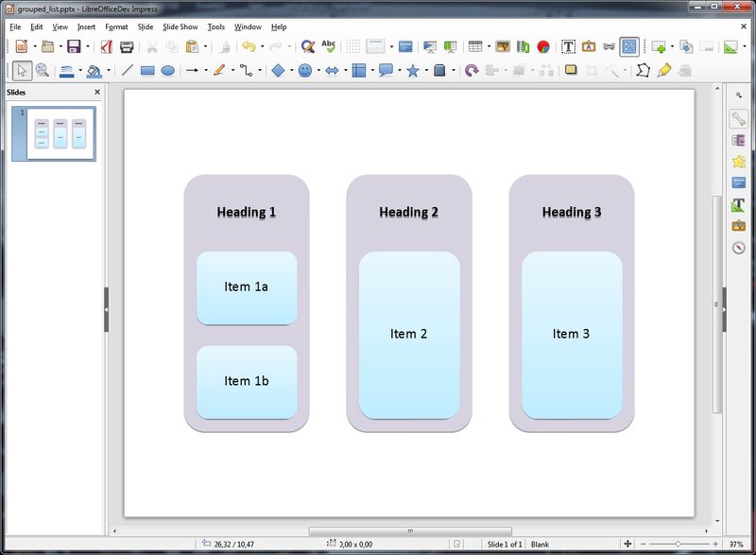The height and width of the screenshot is (555, 756).
Task: Click the zoom out minus button
Action: tap(643, 544)
